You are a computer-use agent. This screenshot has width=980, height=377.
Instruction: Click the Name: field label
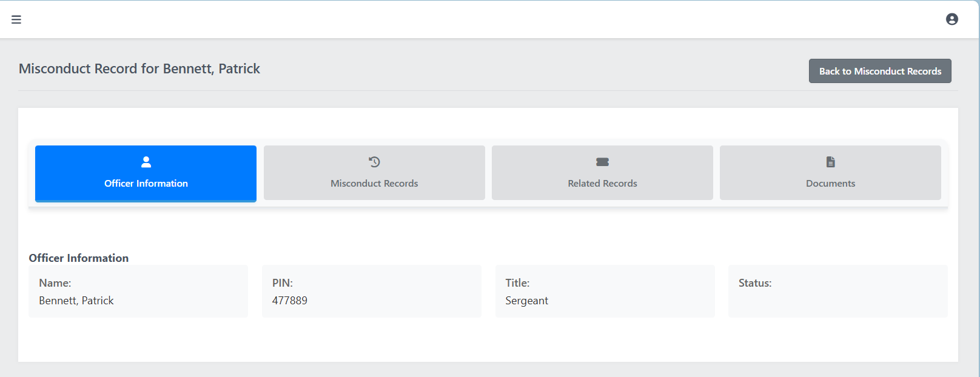pos(55,283)
